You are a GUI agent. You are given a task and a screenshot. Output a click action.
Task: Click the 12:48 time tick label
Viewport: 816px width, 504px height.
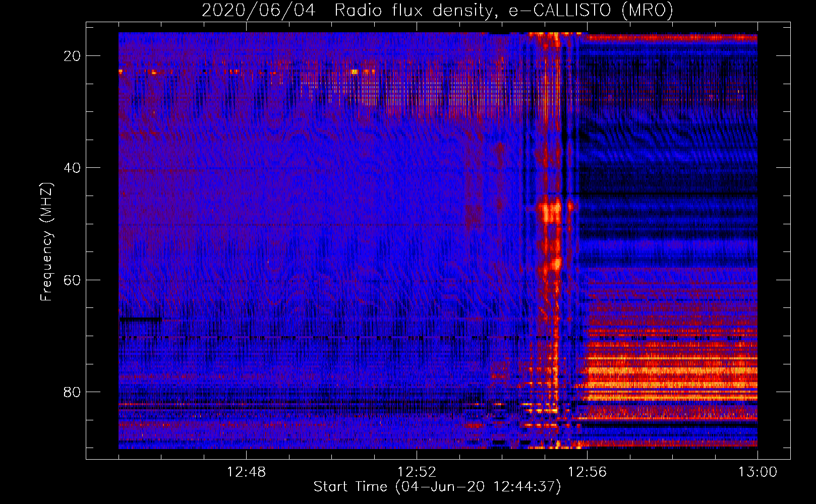(246, 472)
